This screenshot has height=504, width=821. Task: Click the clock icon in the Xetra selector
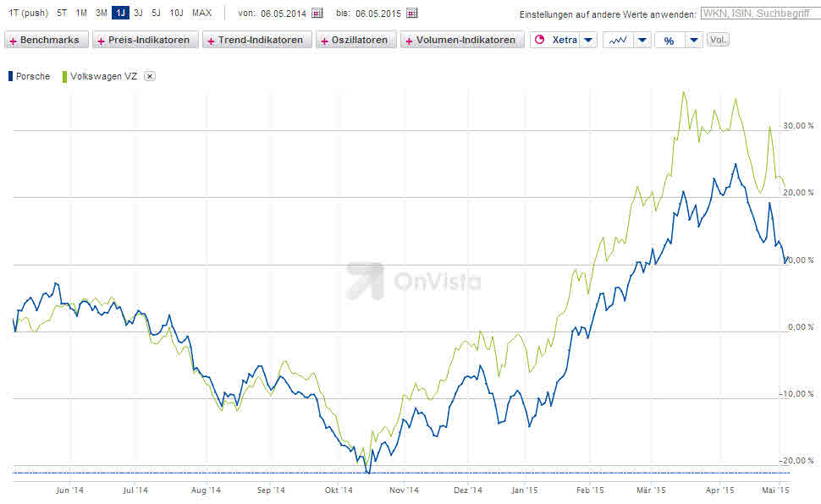(x=541, y=39)
